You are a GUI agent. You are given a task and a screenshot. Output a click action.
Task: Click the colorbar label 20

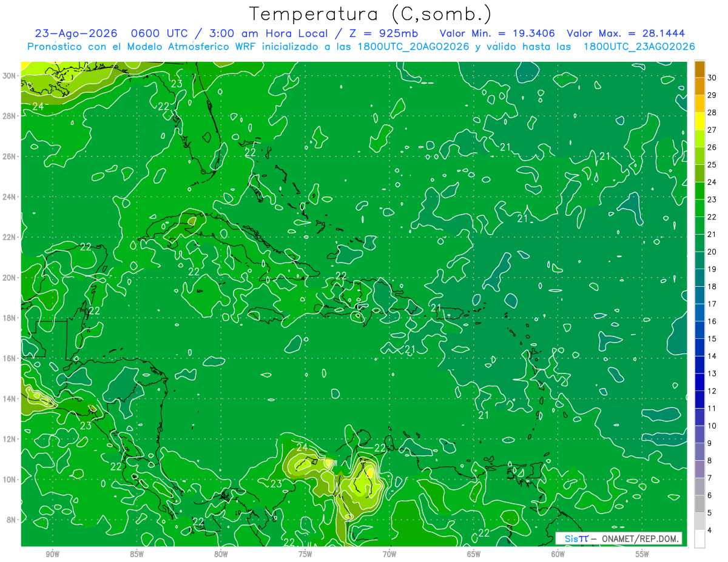coord(713,252)
